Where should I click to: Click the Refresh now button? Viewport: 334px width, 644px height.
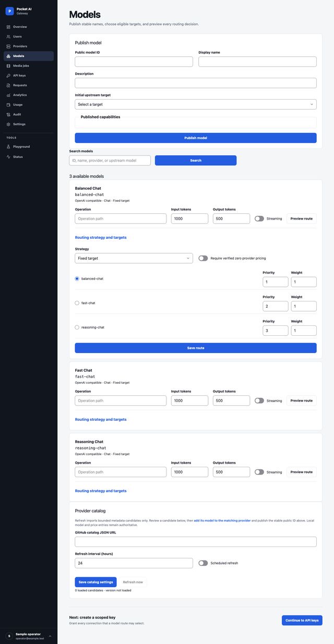click(x=133, y=582)
